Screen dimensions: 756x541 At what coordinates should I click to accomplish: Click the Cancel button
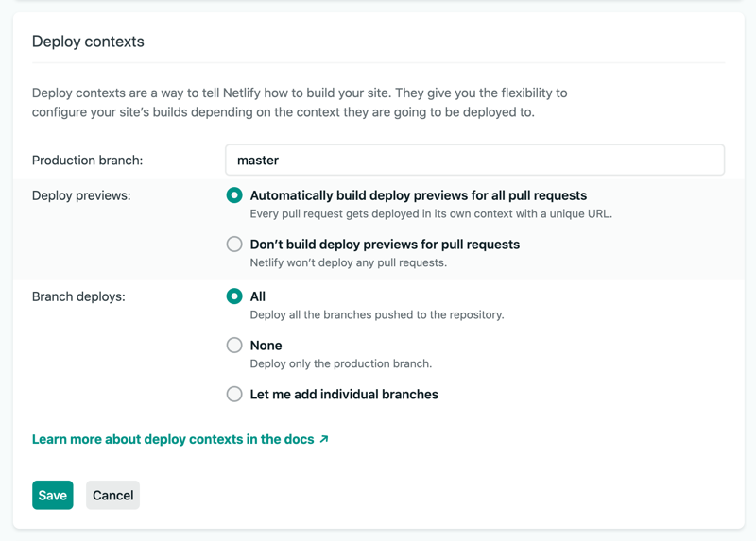click(112, 495)
